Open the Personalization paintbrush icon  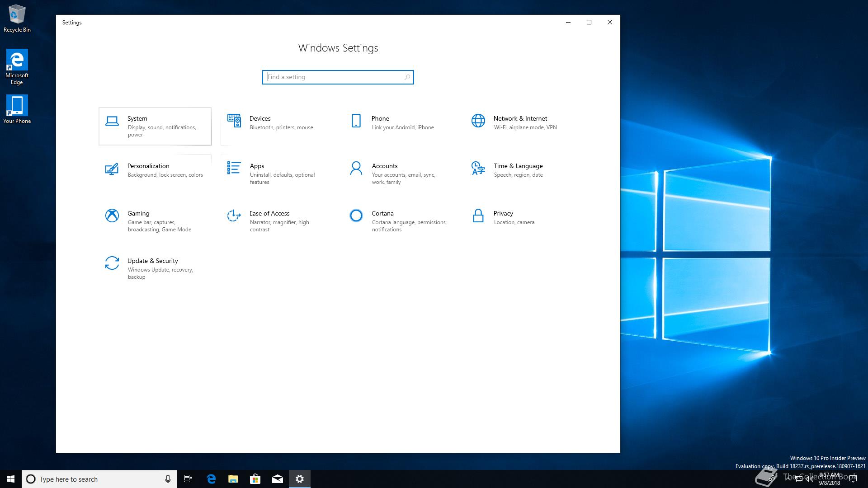[x=112, y=169]
